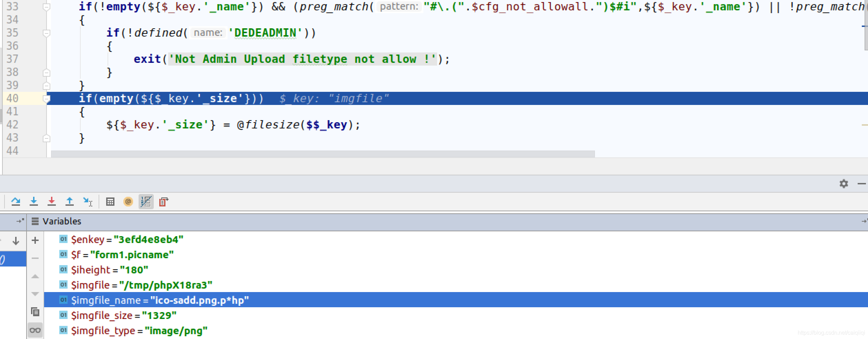Select the $imgfile_type = "image/png" variable
This screenshot has width=868, height=339.
456,330
